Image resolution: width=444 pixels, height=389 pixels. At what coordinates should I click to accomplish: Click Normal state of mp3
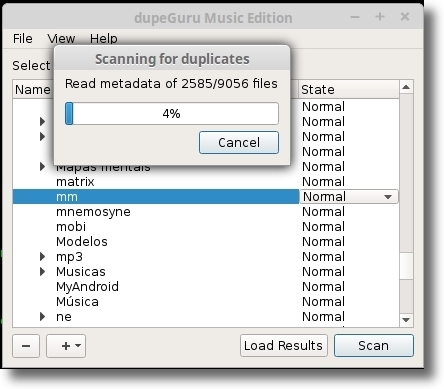pyautogui.click(x=323, y=257)
